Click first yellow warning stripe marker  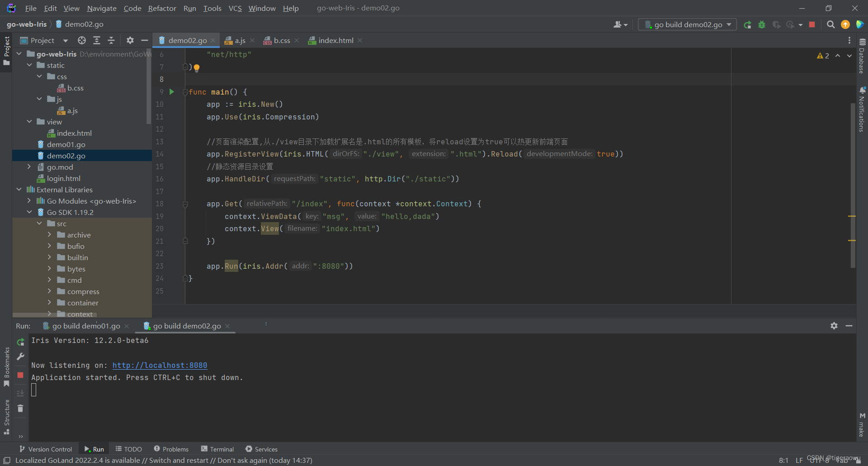click(x=852, y=216)
